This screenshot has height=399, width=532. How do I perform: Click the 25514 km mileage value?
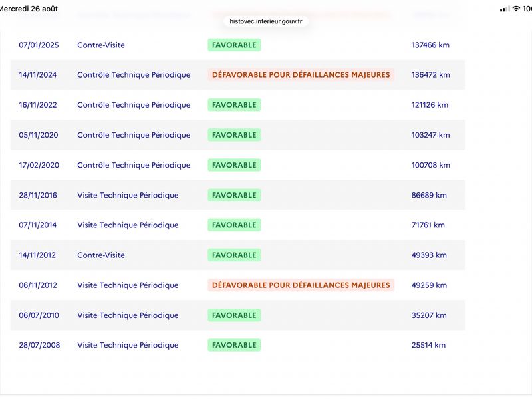(x=428, y=345)
